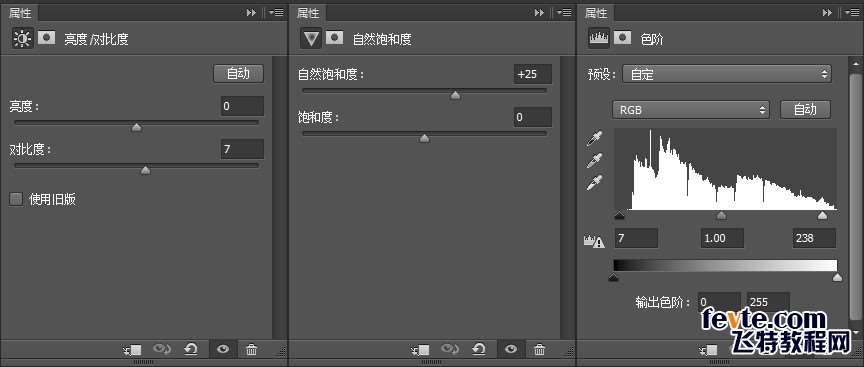Viewport: 864px width, 367px height.
Task: Toggle visibility of Vibrance adjustment layer
Action: pyautogui.click(x=511, y=349)
